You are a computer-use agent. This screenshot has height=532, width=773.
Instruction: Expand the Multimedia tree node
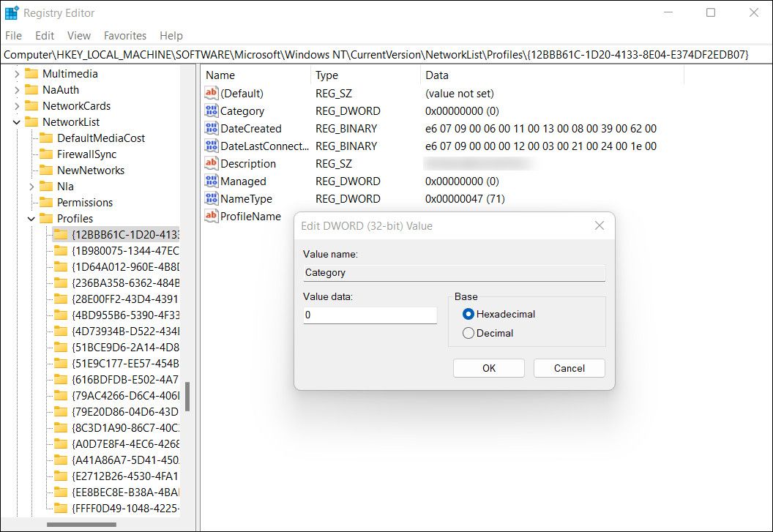click(x=17, y=74)
